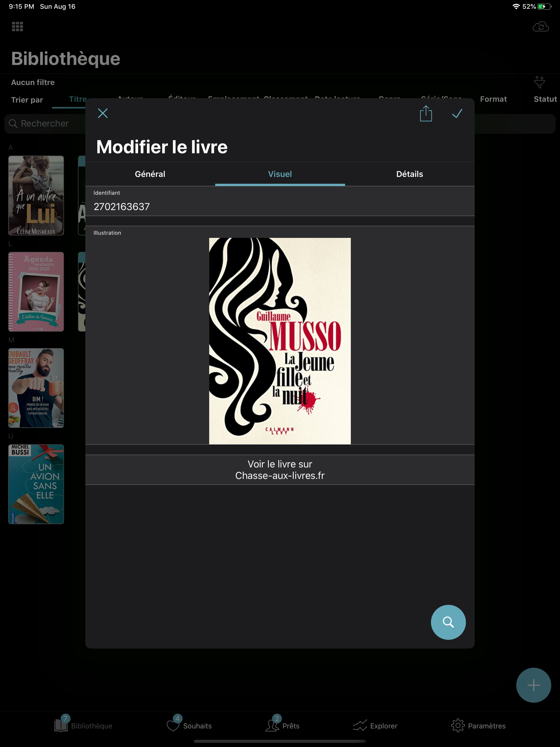Open the Explorer tab

pos(375,725)
